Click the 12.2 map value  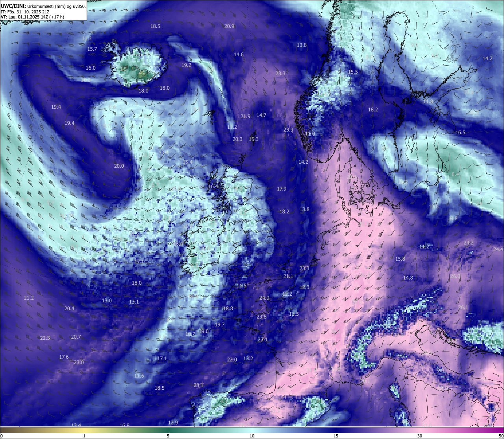tap(287, 294)
